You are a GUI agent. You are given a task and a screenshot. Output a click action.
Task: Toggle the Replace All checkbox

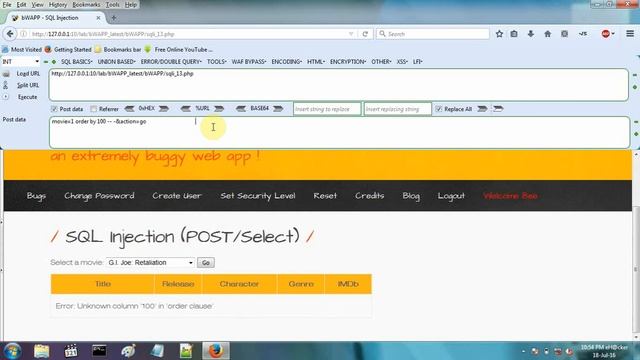point(439,109)
